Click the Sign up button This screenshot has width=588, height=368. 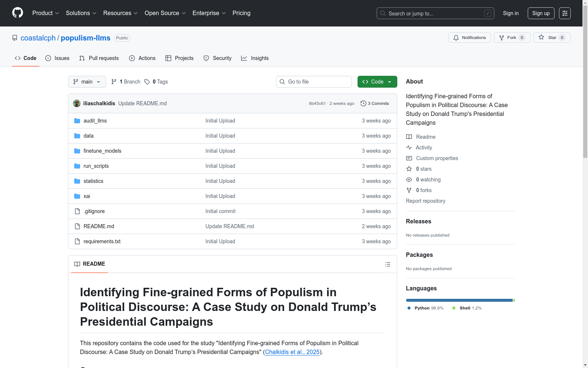pos(541,13)
